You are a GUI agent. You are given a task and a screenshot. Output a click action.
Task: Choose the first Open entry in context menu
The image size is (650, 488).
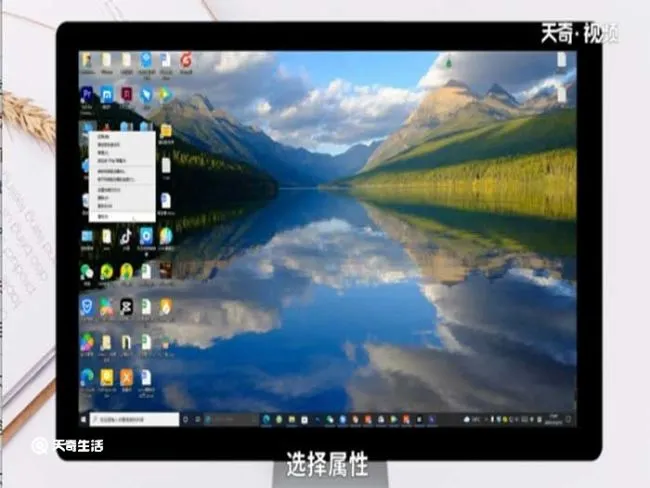pos(102,136)
